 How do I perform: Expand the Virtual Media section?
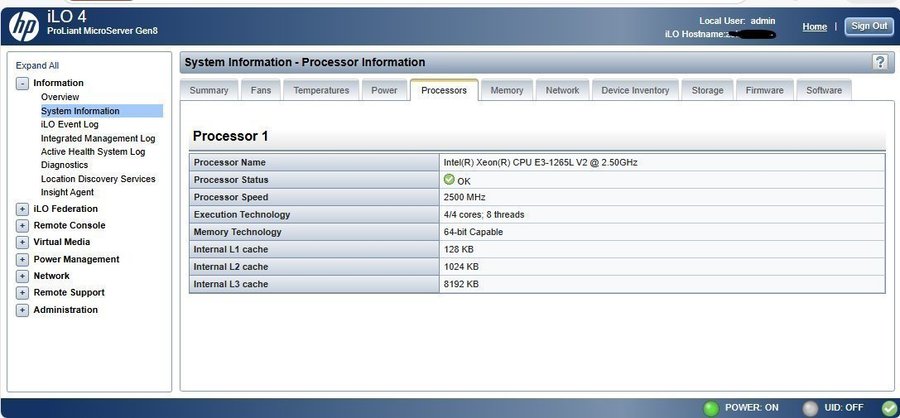(x=22, y=242)
